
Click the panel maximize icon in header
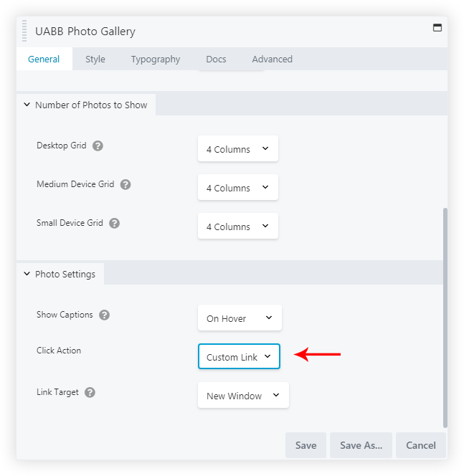pos(437,28)
